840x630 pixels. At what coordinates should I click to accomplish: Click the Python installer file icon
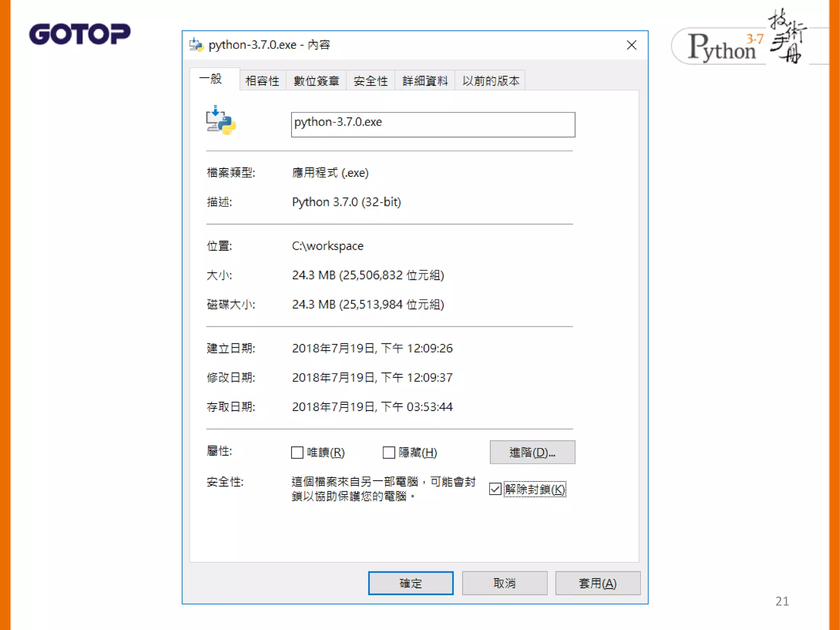pos(221,121)
